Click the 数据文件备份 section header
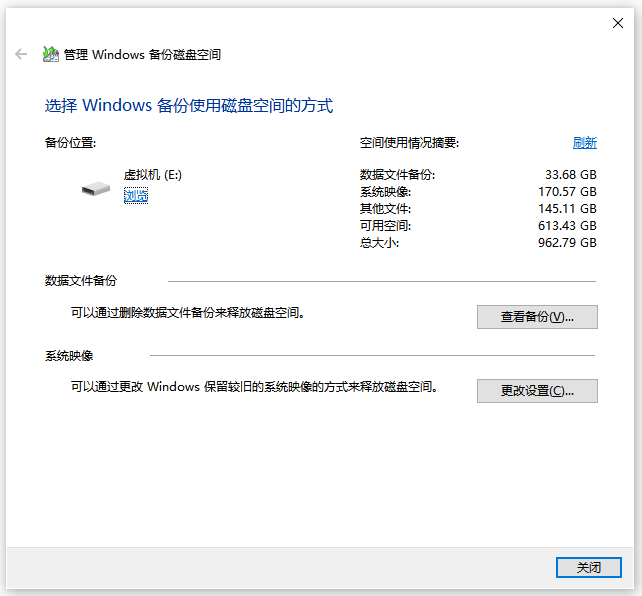Viewport: 642px width, 596px height. pos(81,281)
